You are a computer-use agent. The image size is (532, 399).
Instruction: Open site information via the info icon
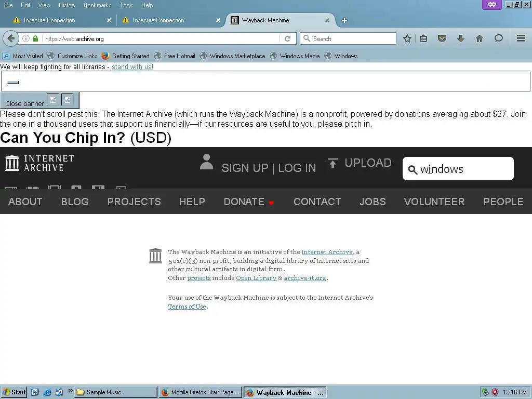(26, 38)
